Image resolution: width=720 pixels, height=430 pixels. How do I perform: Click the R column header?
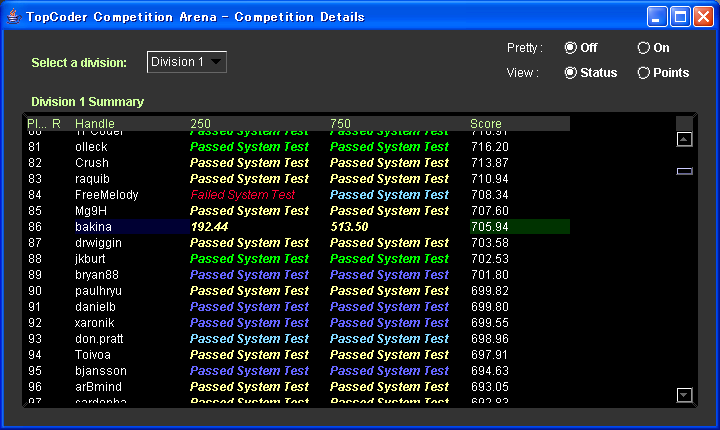(x=56, y=124)
